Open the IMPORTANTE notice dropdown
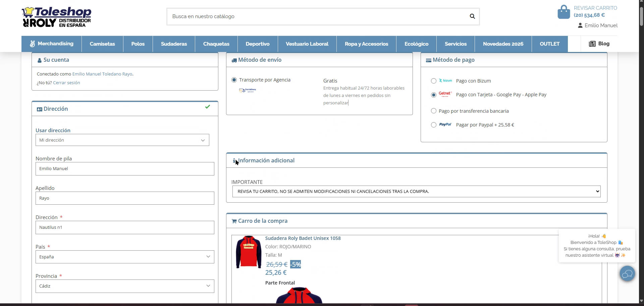The height and width of the screenshot is (306, 644). pos(416,192)
